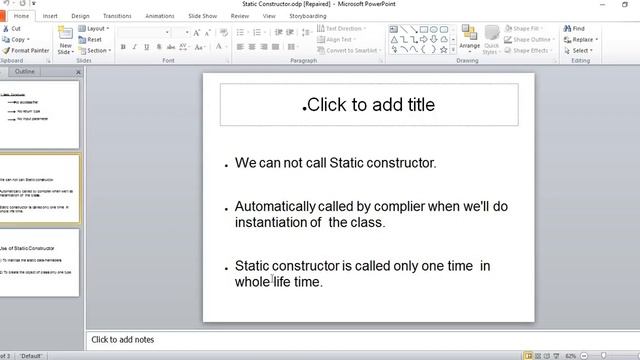
Task: Clear all text formatting
Action: (224, 33)
